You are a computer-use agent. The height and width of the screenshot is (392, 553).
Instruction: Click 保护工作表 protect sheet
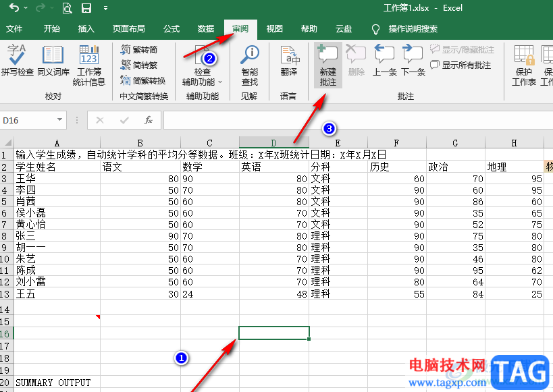click(524, 65)
